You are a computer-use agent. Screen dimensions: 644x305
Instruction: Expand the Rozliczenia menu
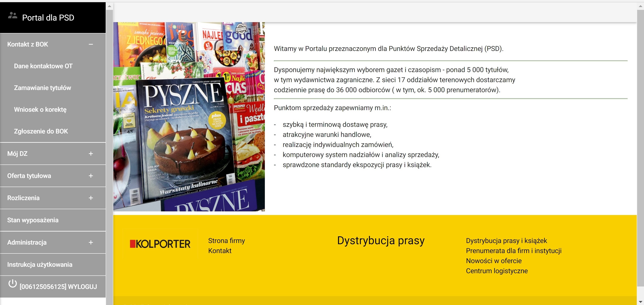[91, 198]
